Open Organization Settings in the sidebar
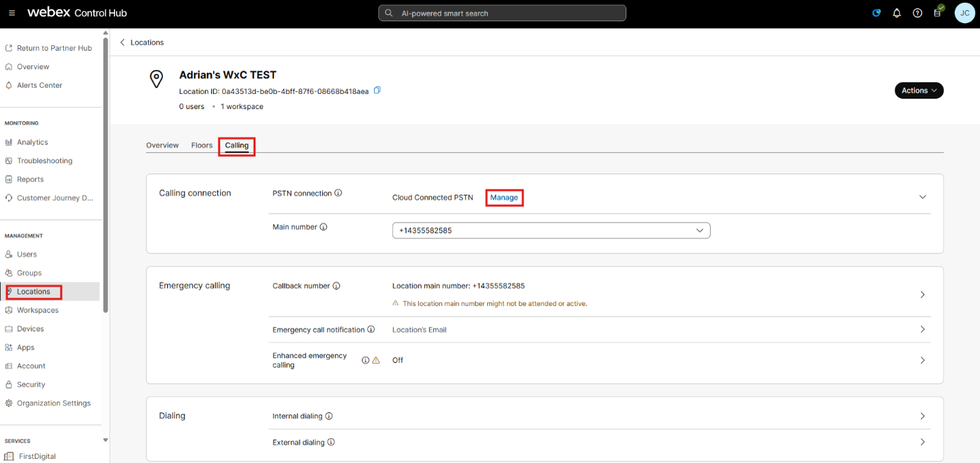This screenshot has width=980, height=463. (x=52, y=403)
